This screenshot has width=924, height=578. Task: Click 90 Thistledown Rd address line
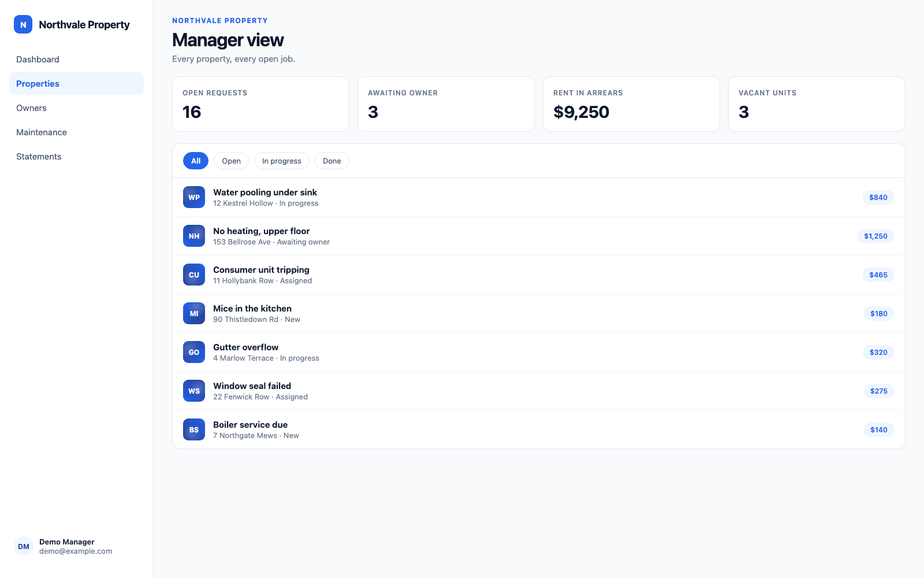256,320
